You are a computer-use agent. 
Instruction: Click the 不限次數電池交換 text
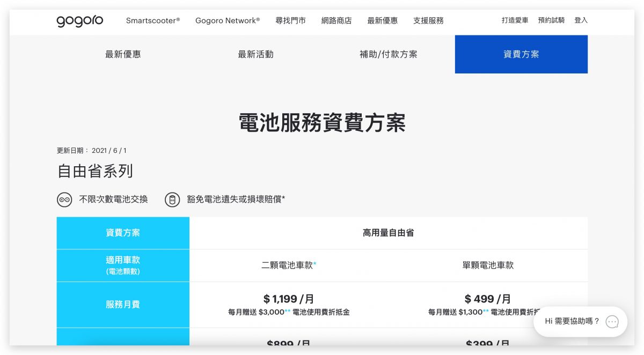coord(113,199)
